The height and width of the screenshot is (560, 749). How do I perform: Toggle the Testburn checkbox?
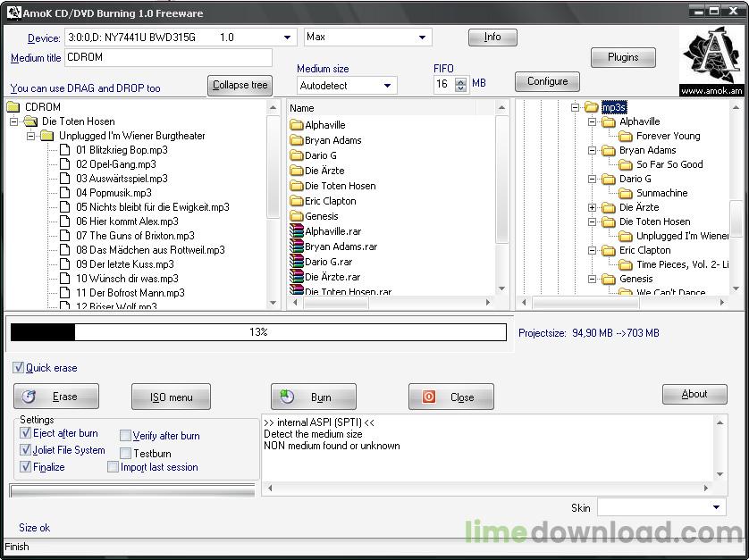[x=126, y=454]
